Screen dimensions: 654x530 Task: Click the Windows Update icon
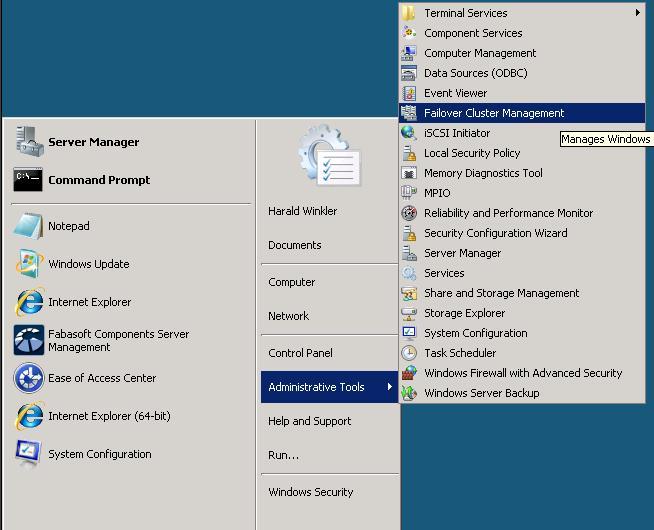(x=28, y=264)
